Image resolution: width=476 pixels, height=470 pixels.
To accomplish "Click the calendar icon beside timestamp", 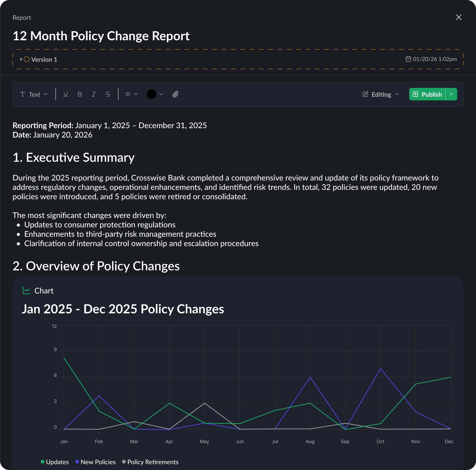I will [408, 59].
